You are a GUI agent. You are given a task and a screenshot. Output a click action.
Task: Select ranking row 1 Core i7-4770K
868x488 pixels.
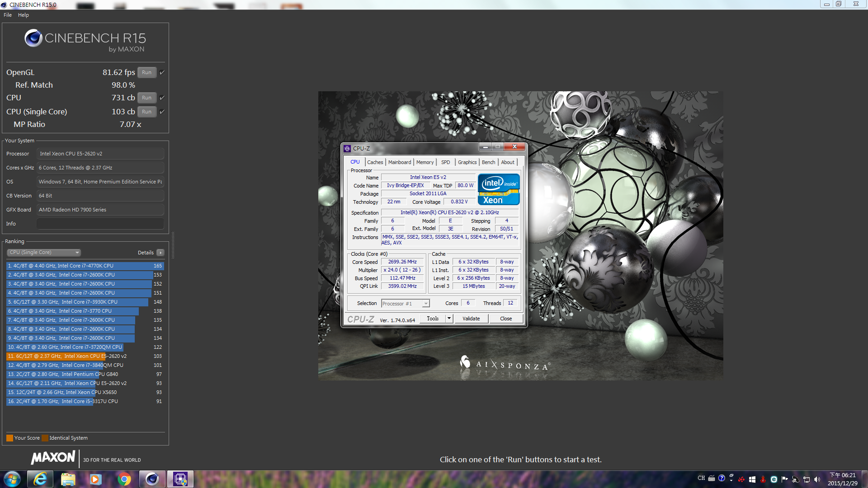coord(85,266)
